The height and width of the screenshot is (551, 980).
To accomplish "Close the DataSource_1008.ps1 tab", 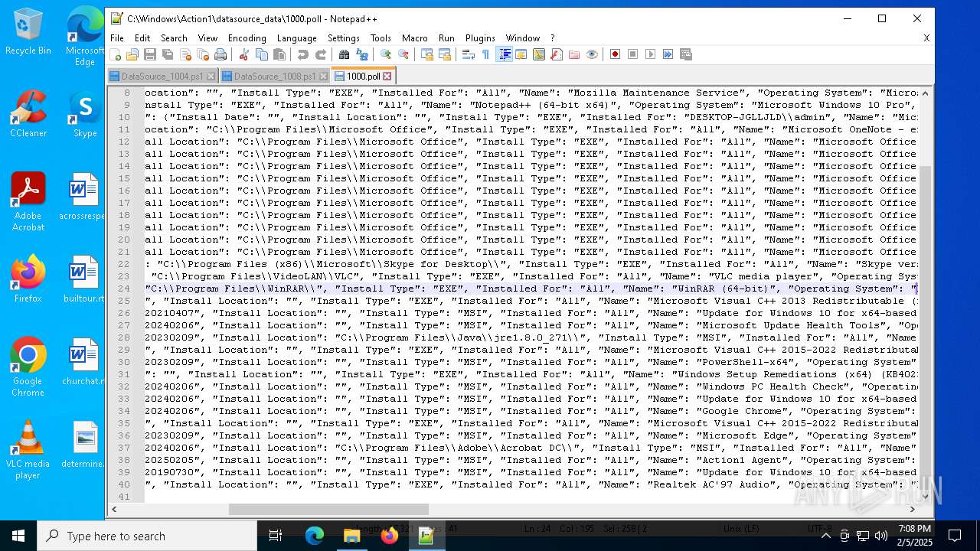I will pos(323,77).
